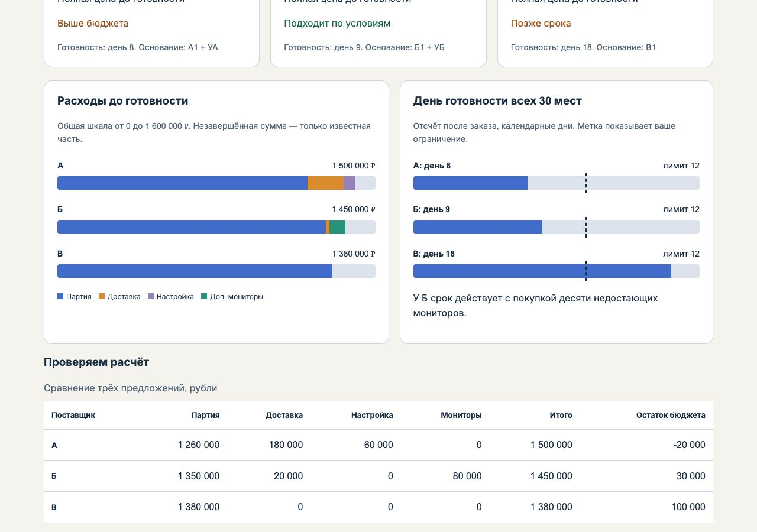Click the blue readiness bar for В: день 18
The height and width of the screenshot is (532, 757).
tap(542, 271)
